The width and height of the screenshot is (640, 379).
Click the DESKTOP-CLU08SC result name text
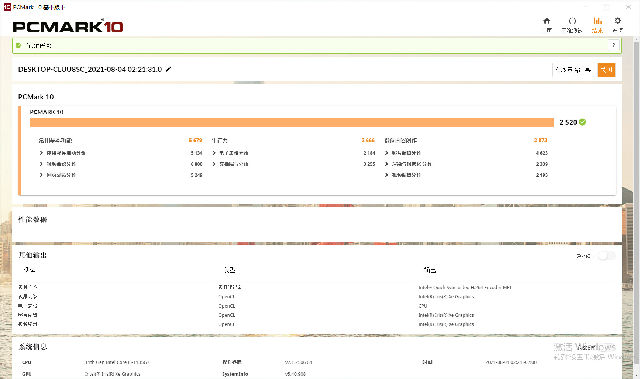tap(90, 69)
